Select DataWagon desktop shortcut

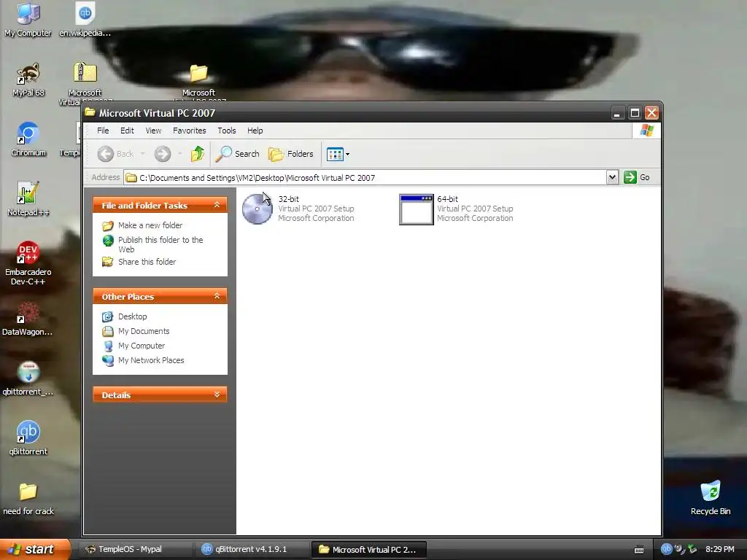(28, 319)
